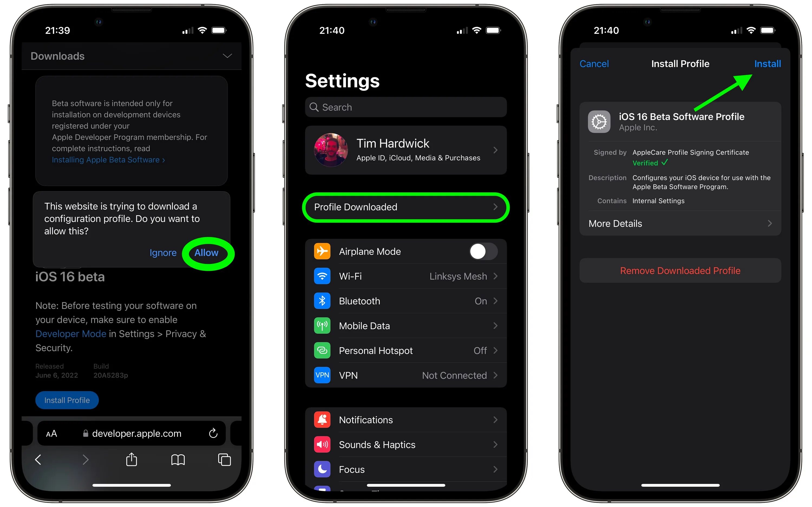Tap the Personal Hotspot row

(x=406, y=350)
